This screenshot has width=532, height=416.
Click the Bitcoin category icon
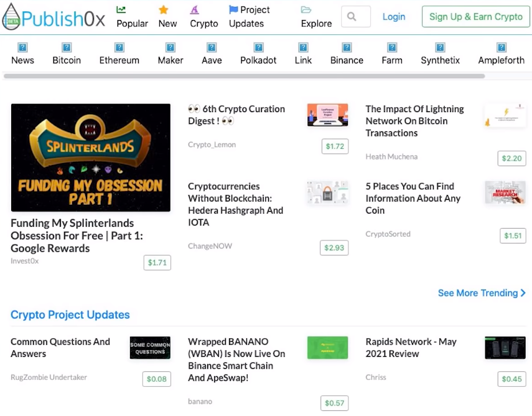(67, 47)
